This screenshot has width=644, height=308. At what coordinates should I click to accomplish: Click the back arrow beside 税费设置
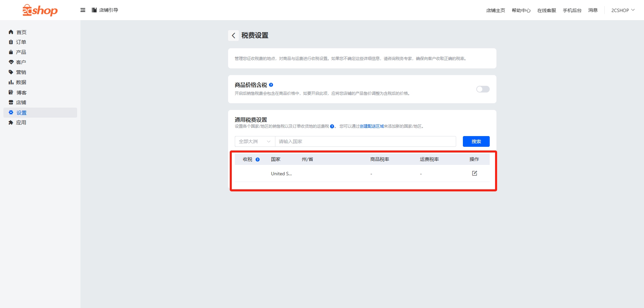[x=233, y=36]
